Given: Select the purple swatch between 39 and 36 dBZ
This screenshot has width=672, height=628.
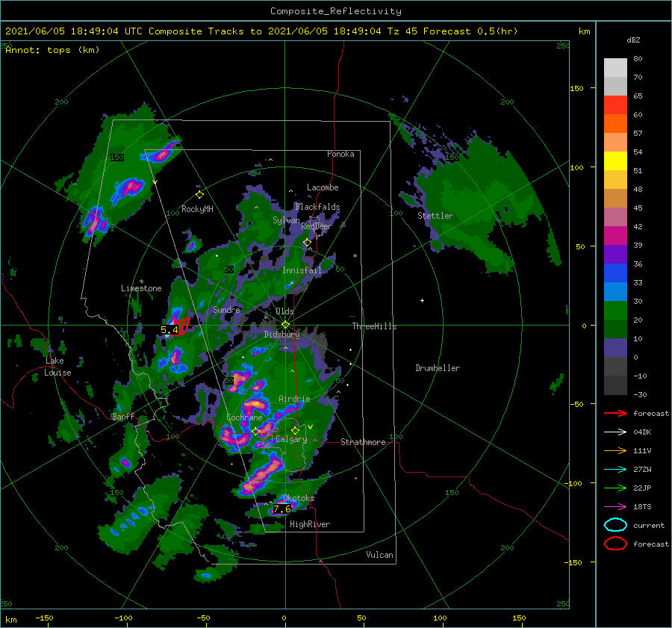Looking at the screenshot, I should point(615,254).
